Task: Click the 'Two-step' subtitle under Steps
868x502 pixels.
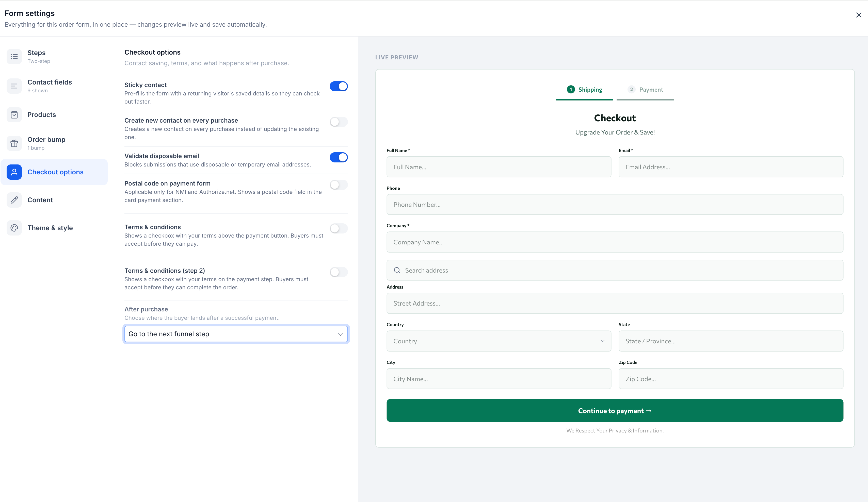Action: [x=39, y=61]
